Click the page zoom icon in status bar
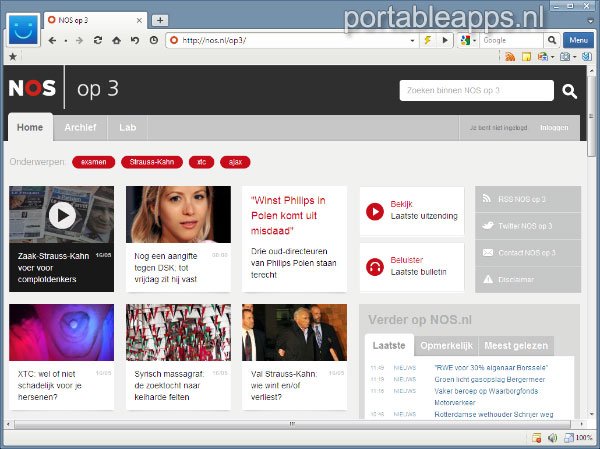Image resolution: width=600 pixels, height=449 pixels. tap(569, 438)
